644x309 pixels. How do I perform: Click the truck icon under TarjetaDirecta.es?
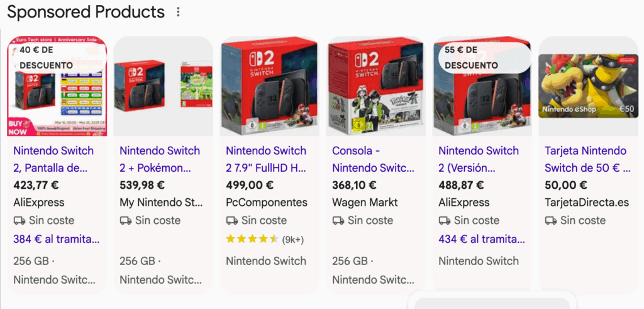[x=551, y=221]
